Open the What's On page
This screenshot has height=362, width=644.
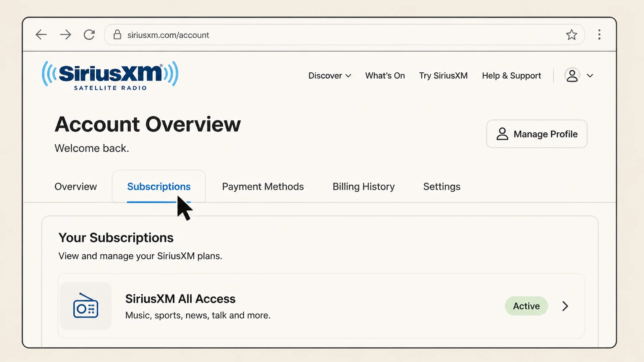tap(385, 76)
